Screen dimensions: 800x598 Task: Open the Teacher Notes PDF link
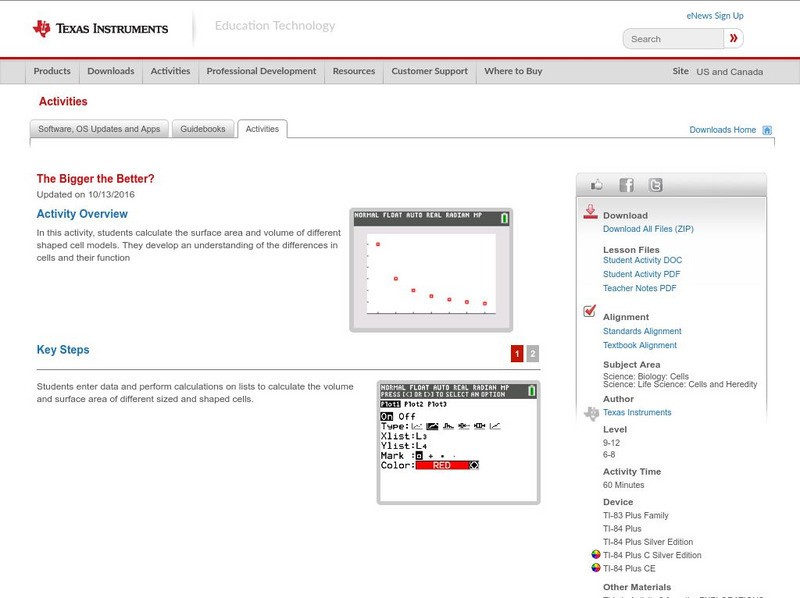point(639,288)
